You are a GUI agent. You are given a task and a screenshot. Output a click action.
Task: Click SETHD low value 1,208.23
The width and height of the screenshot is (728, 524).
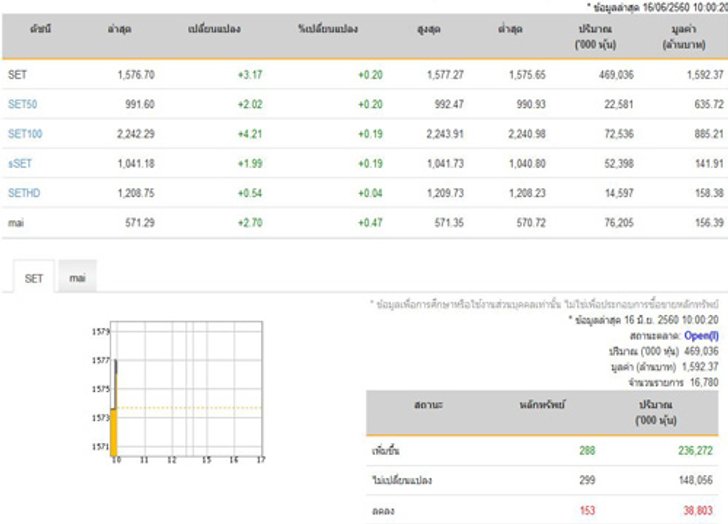(527, 193)
